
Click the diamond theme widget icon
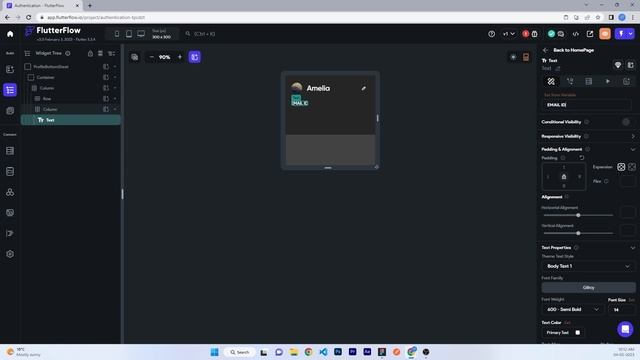point(618,65)
